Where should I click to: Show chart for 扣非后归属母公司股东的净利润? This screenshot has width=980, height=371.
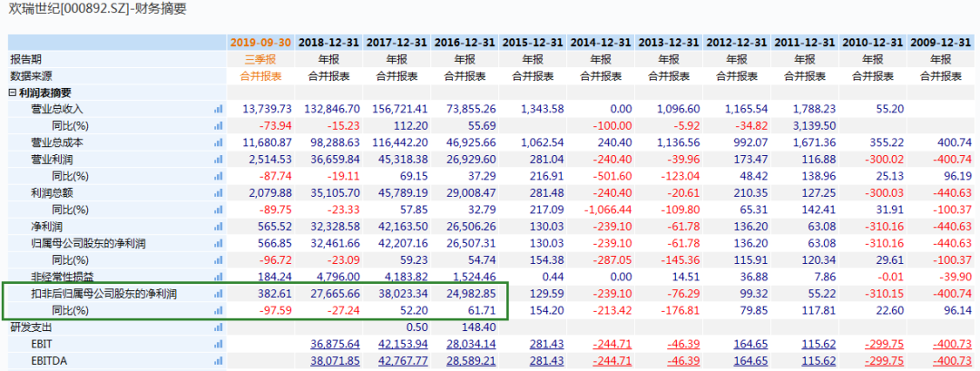218,294
